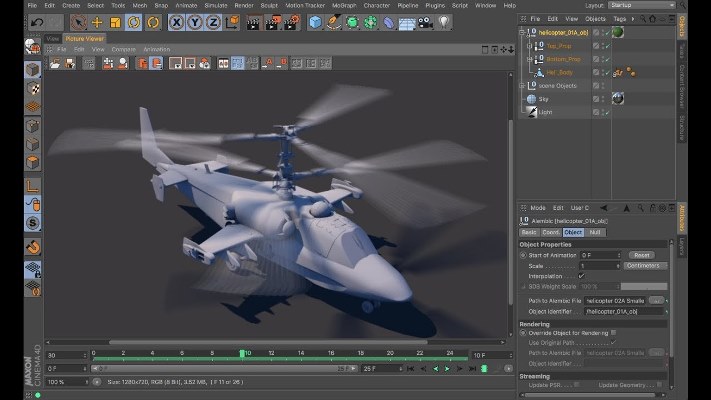Lock the Z axis button
This screenshot has height=400, width=711.
(214, 22)
